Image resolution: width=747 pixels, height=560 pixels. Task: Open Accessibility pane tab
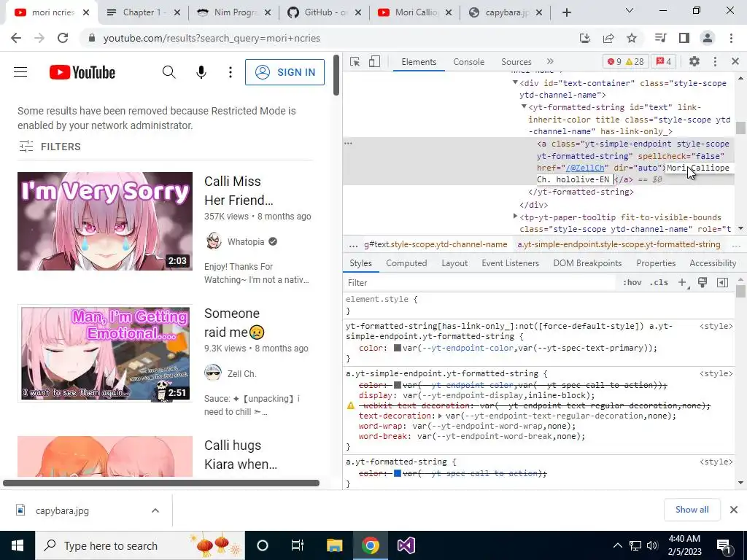[x=713, y=263]
